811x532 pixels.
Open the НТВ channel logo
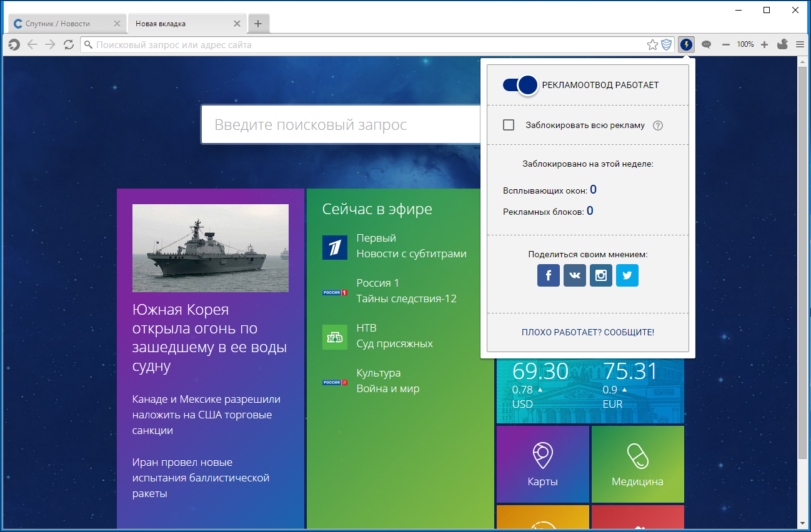[335, 337]
